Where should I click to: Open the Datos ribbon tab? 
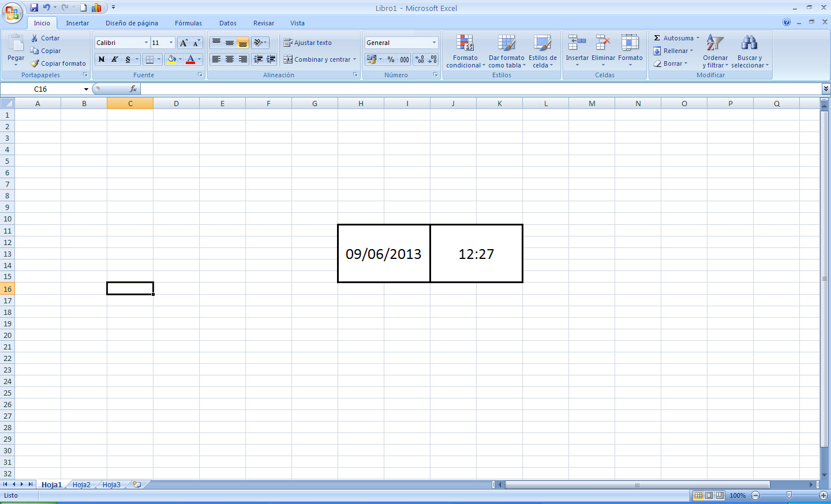coord(227,23)
